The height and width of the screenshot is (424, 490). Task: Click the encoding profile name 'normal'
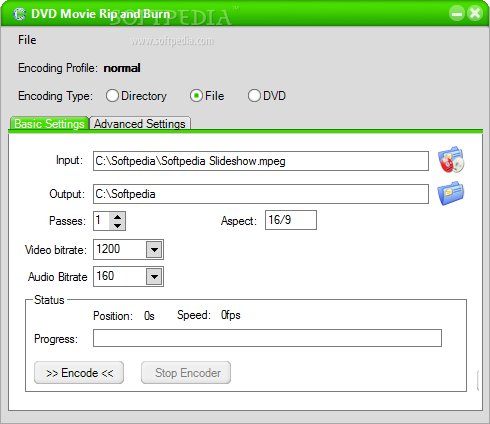coord(122,68)
